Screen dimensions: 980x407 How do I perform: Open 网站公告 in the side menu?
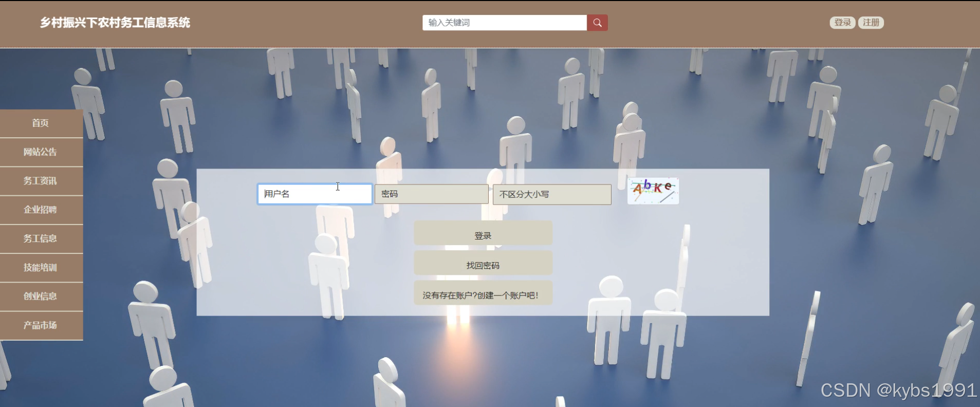click(41, 152)
